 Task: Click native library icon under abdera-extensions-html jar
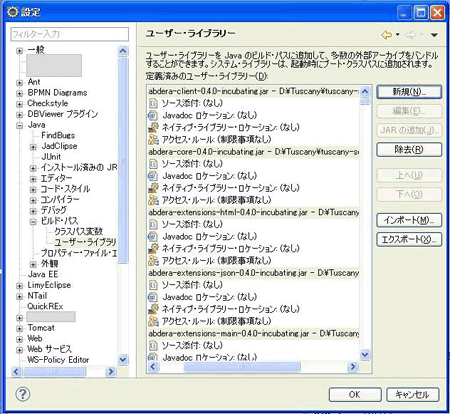tap(153, 249)
